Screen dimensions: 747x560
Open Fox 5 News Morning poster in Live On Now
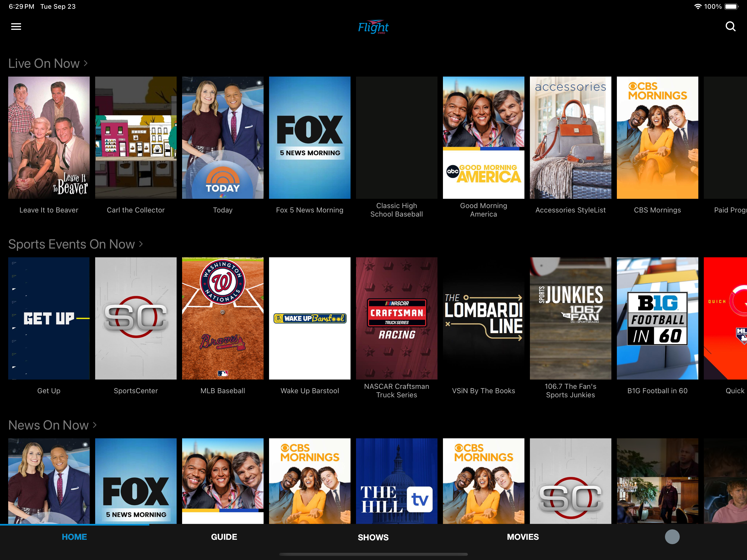(310, 138)
